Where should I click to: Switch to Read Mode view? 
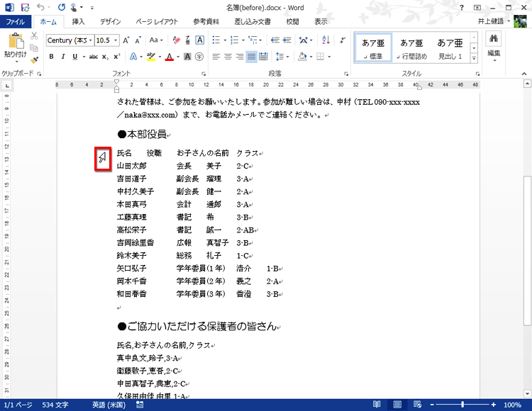(377, 404)
